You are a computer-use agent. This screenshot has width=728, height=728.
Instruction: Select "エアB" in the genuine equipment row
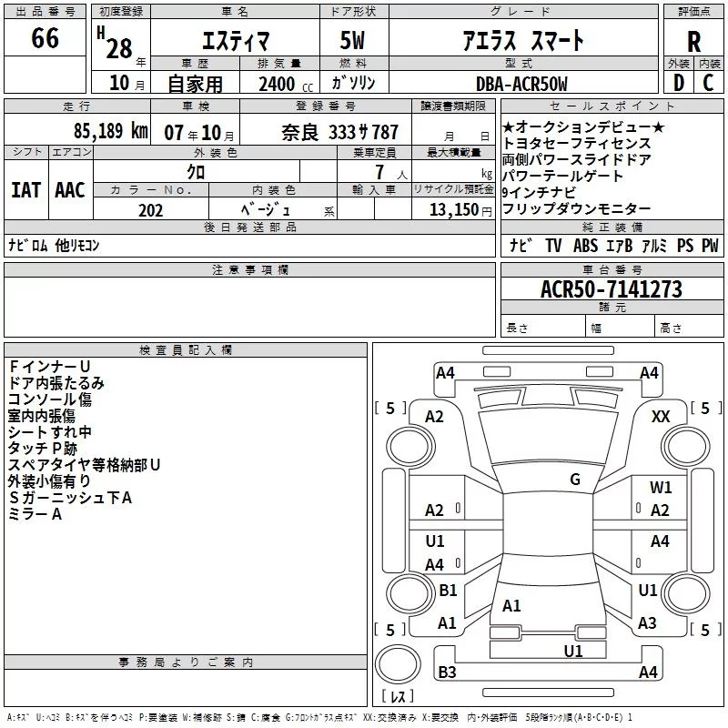point(620,245)
